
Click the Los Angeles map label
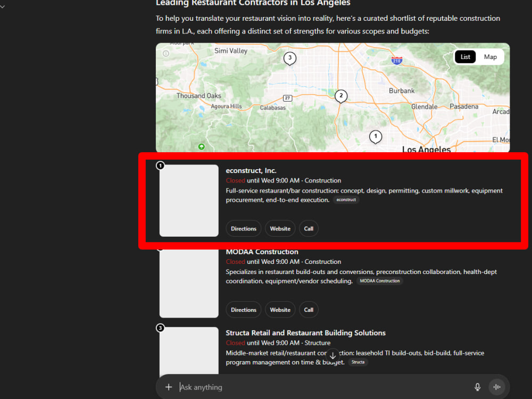pyautogui.click(x=426, y=149)
